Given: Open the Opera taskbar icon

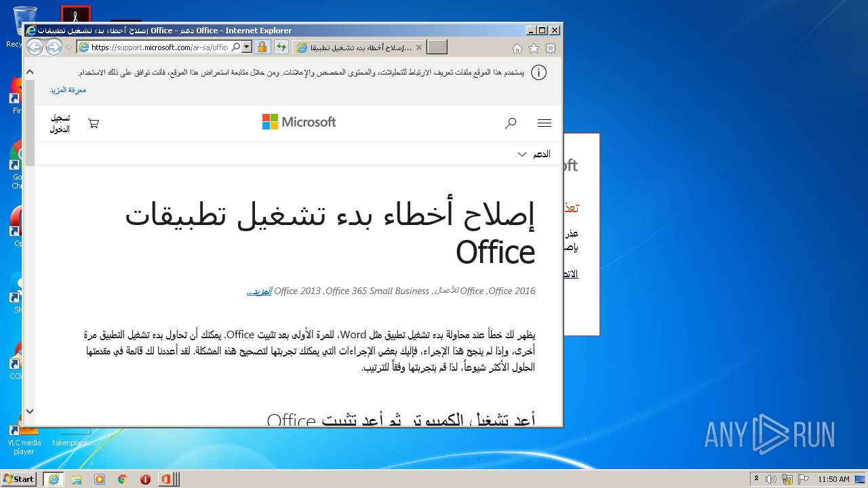Looking at the screenshot, I should pos(145,479).
